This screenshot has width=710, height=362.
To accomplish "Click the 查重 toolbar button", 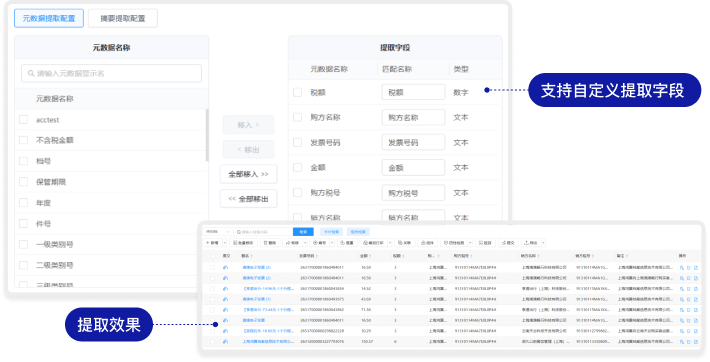I will [x=347, y=243].
